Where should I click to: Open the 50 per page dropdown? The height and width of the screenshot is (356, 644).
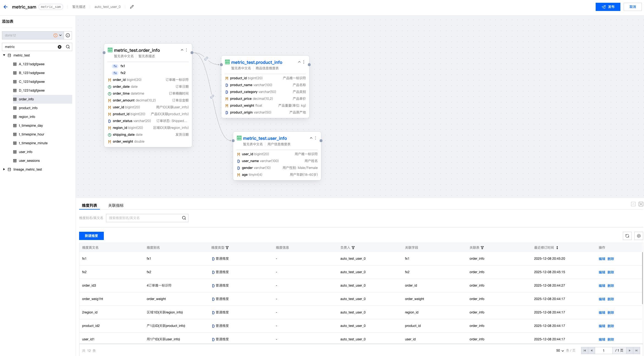pyautogui.click(x=560, y=351)
